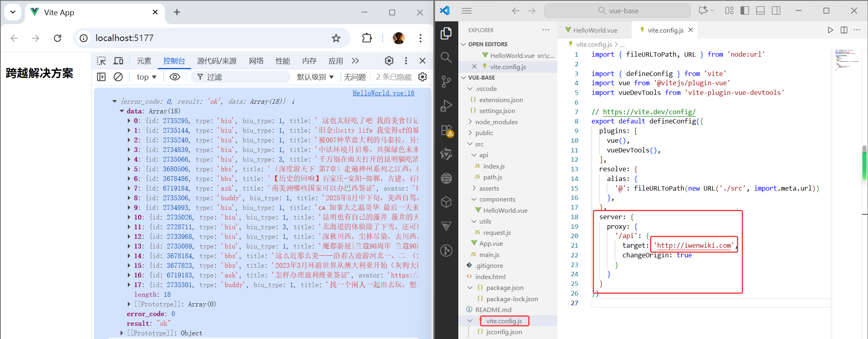This screenshot has width=868, height=339.
Task: Toggle console sidebar panel
Action: pos(101,77)
